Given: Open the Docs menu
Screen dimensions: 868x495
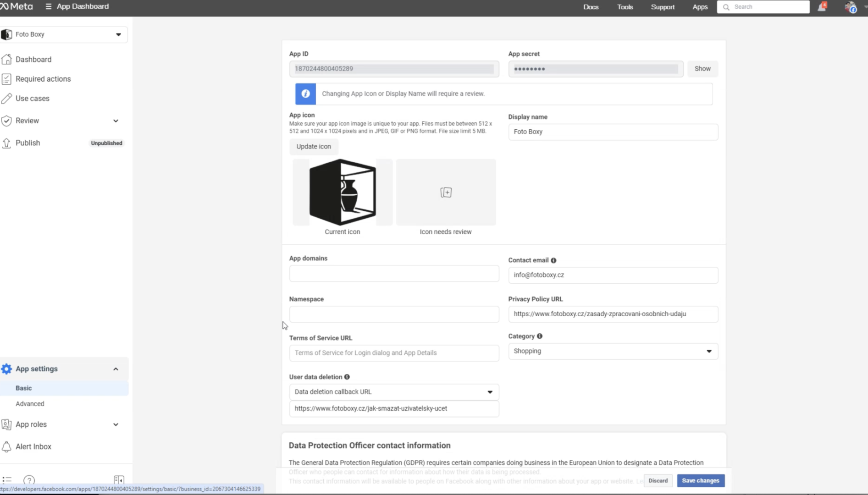Looking at the screenshot, I should coord(591,7).
